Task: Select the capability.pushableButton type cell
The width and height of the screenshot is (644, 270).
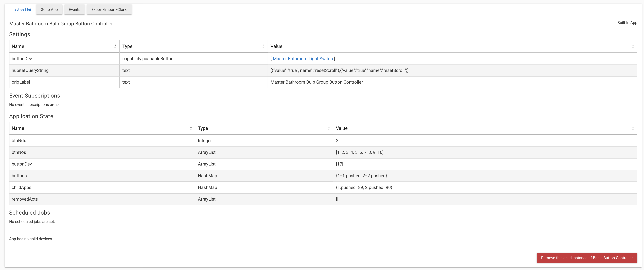Action: click(194, 59)
